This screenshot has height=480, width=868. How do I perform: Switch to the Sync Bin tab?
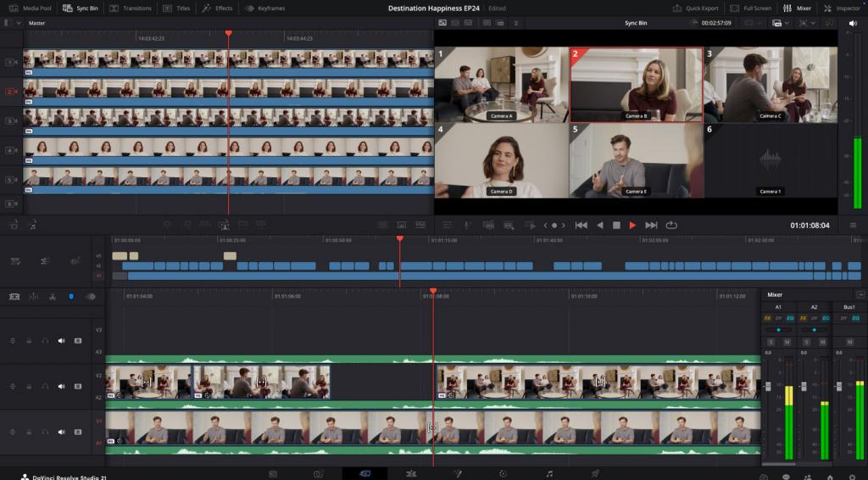click(81, 8)
